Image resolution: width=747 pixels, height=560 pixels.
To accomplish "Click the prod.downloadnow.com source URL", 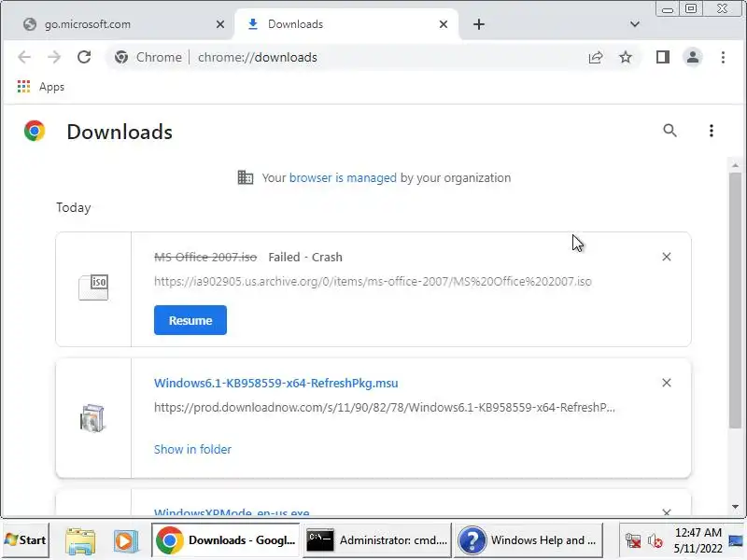I will [x=385, y=408].
